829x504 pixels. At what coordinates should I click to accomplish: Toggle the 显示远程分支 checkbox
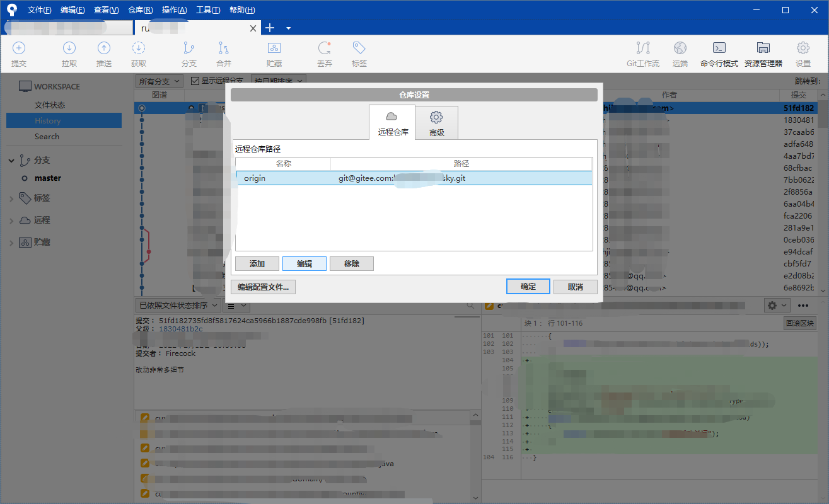pyautogui.click(x=195, y=80)
